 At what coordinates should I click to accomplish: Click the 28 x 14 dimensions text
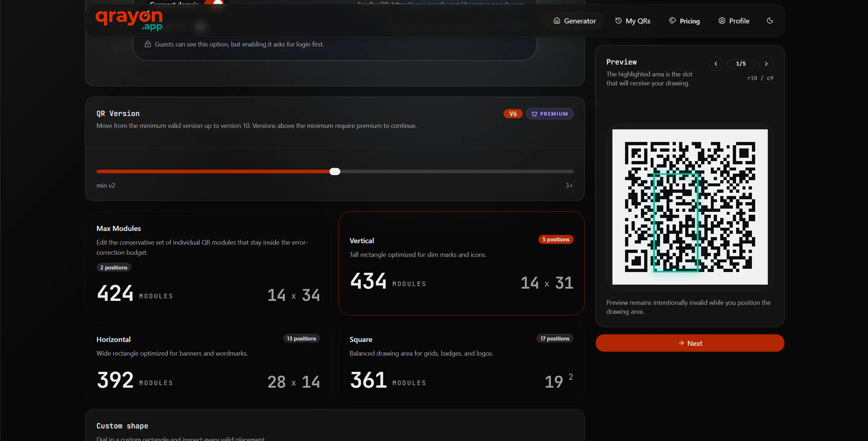tap(293, 382)
